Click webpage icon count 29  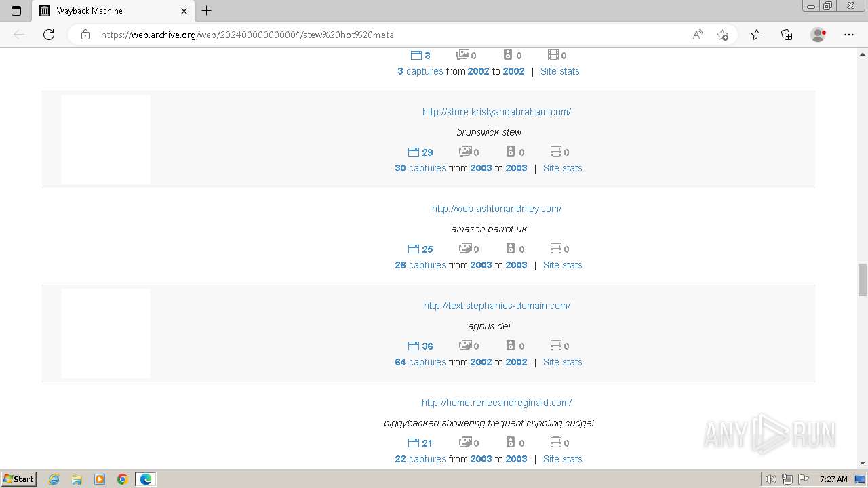coord(420,152)
